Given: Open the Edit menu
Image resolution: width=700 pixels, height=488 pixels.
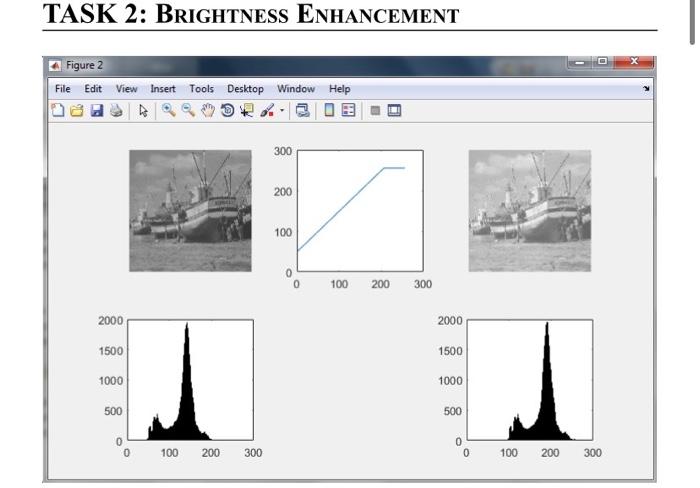Looking at the screenshot, I should tap(93, 89).
